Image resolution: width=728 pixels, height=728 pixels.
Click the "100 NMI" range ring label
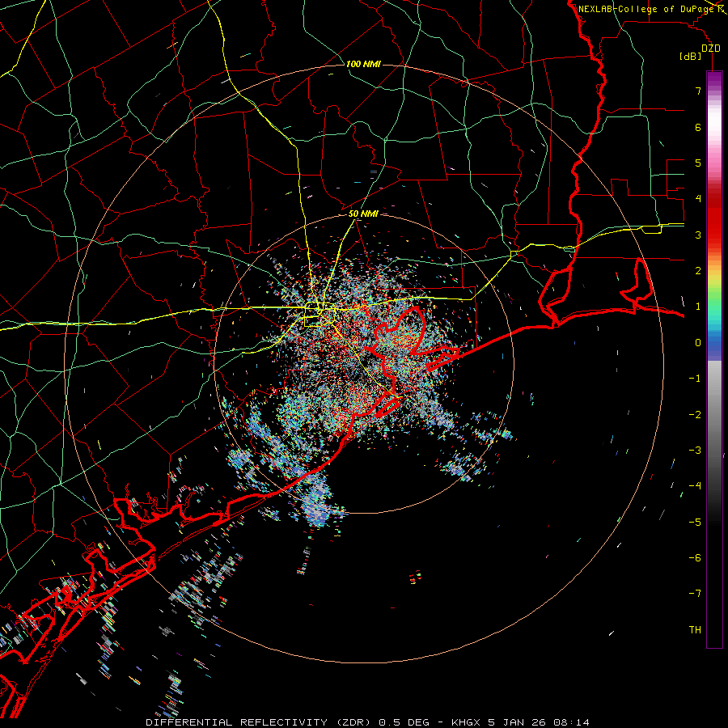tap(363, 64)
